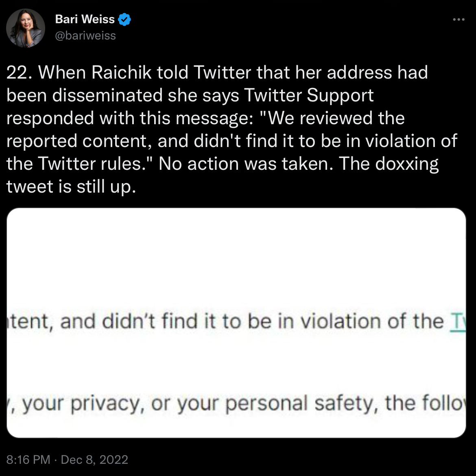The height and width of the screenshot is (476, 476).
Task: Click the blue verified checkmark badge
Action: pos(124,19)
